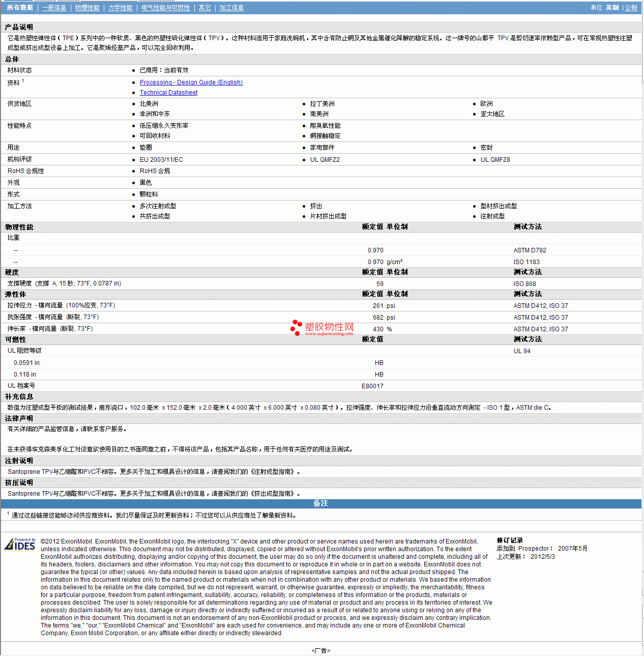Click the RoHS 合规 value link

coord(155,171)
